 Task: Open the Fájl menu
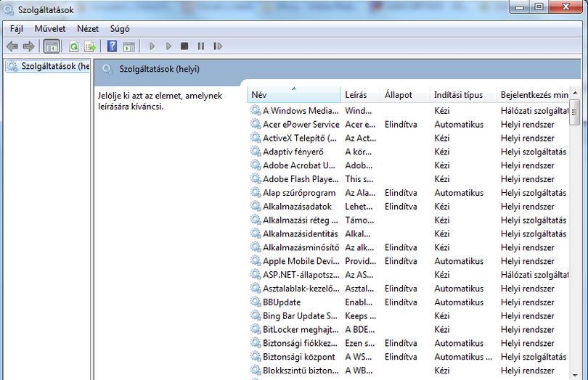pos(17,29)
